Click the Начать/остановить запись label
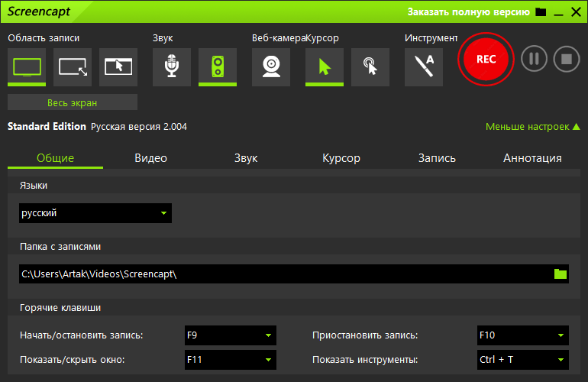588x382 pixels. (82, 335)
